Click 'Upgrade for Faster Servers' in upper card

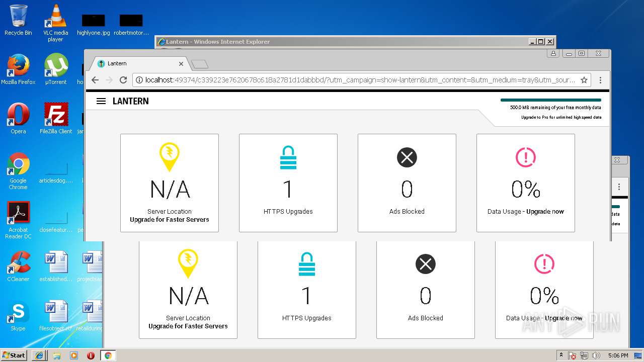[170, 220]
